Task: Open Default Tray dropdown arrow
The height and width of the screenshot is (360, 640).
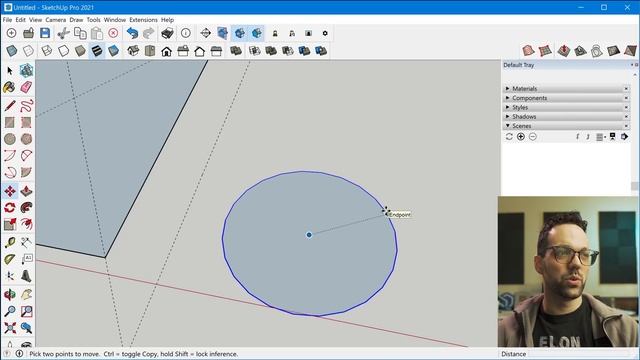Action: (632, 65)
